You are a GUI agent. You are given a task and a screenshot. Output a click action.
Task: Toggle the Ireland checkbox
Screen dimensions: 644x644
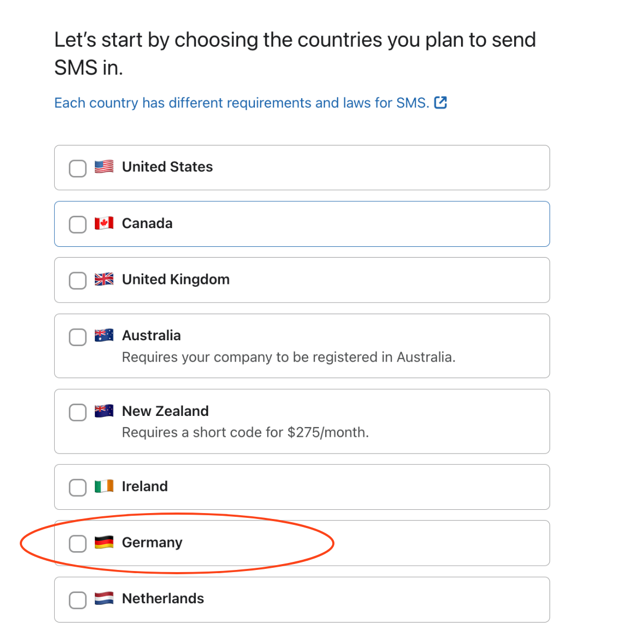tap(78, 488)
